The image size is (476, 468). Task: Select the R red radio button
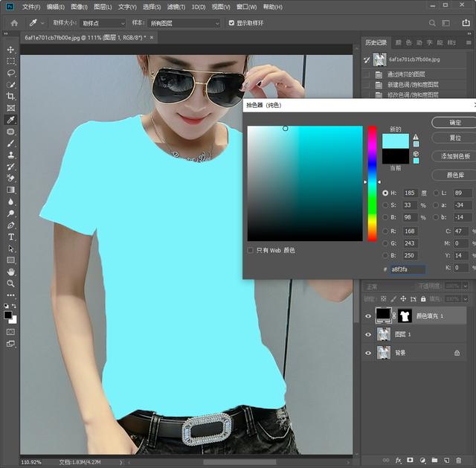tap(385, 231)
